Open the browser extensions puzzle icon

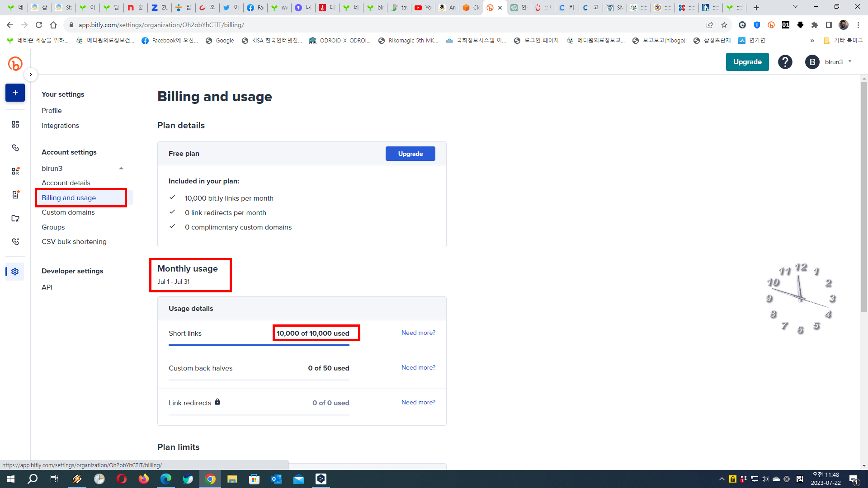[x=815, y=25]
